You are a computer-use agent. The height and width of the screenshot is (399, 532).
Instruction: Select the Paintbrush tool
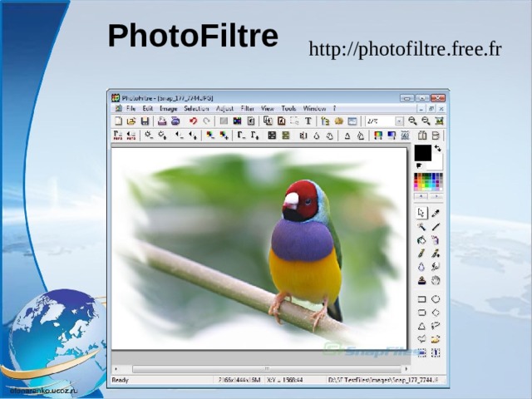(x=421, y=254)
